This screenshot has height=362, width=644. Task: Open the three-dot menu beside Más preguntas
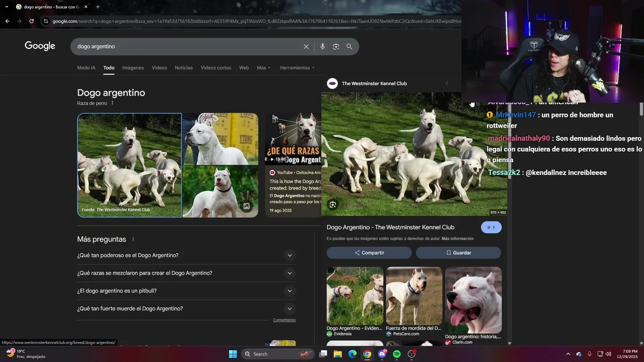(x=133, y=239)
